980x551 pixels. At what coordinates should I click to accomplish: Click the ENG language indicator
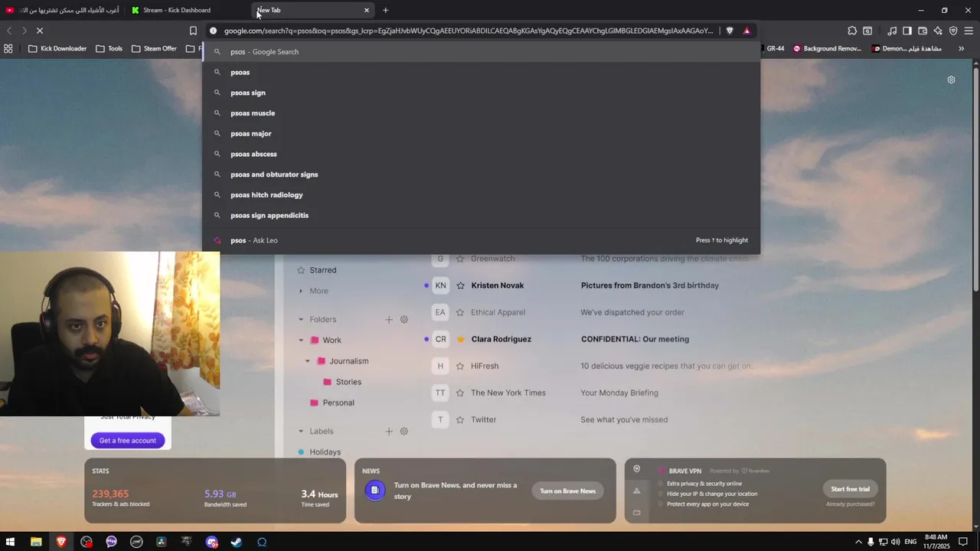[910, 542]
